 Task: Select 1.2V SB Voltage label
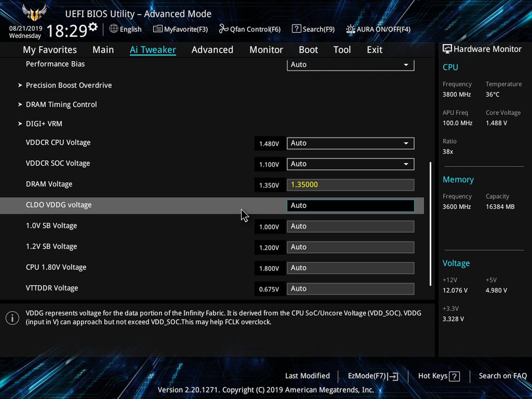tap(51, 246)
